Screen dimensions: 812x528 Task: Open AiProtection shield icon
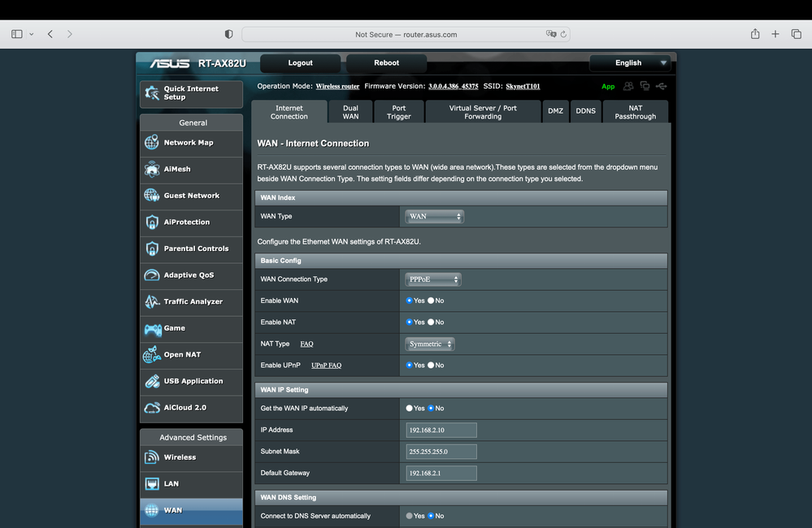coord(152,223)
